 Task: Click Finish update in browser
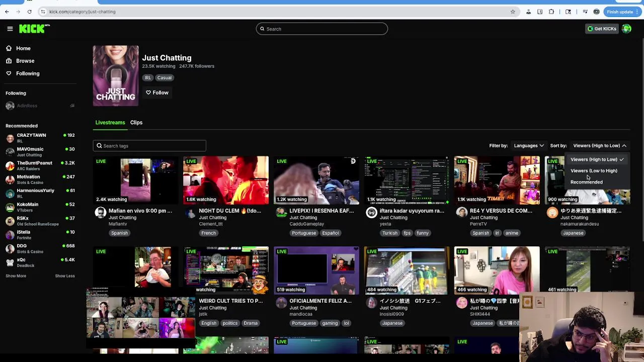tap(623, 12)
